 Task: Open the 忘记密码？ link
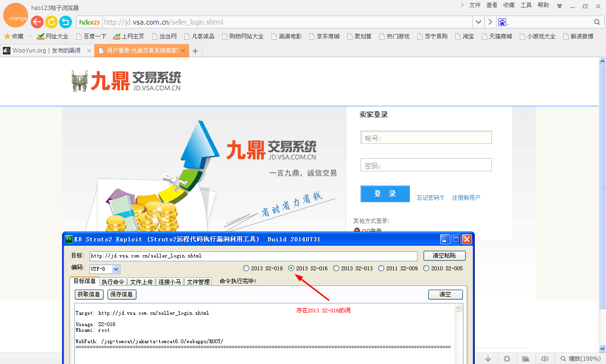click(430, 198)
